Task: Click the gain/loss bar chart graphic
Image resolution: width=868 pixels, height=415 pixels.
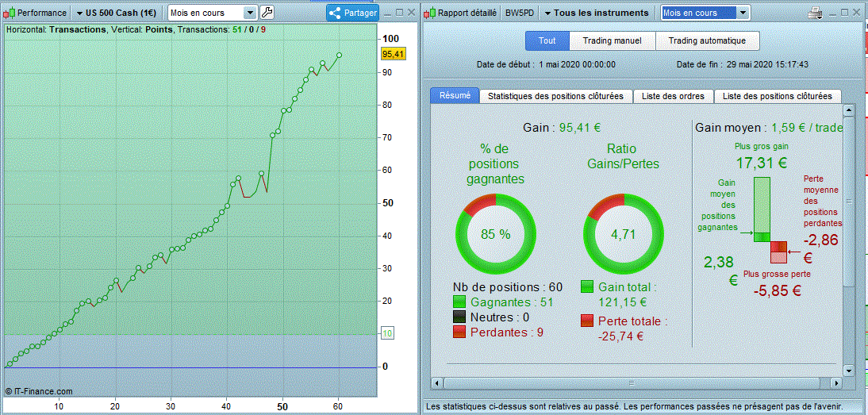Action: click(x=770, y=221)
